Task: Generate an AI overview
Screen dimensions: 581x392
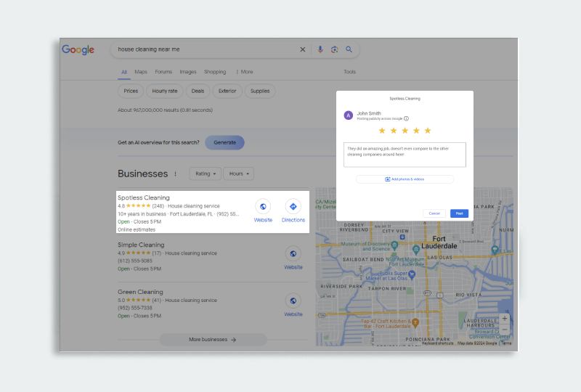Action: point(224,143)
